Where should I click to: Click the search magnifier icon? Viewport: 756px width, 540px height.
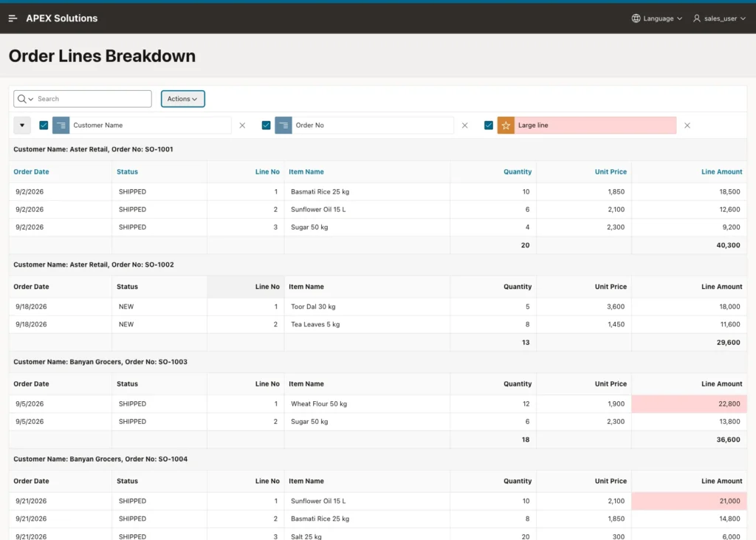(21, 99)
